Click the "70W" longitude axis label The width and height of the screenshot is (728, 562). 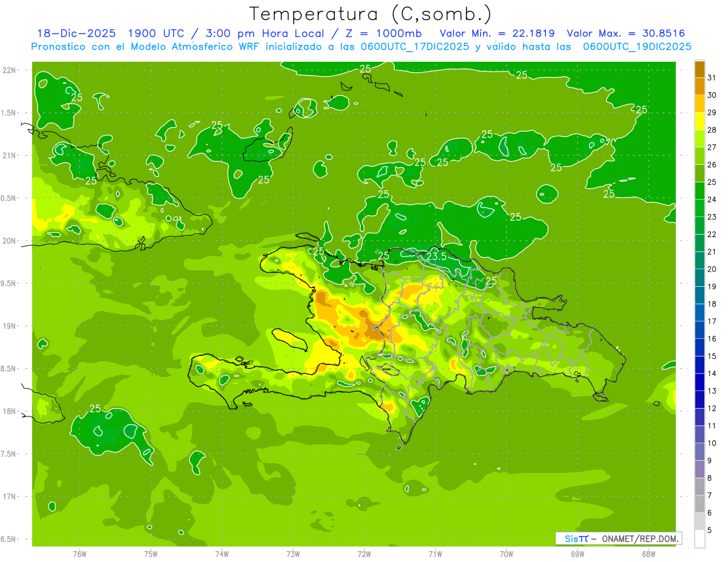coord(507,554)
